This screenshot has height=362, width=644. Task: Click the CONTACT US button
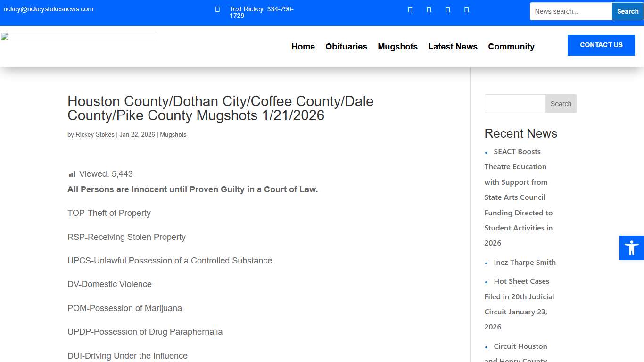(x=601, y=45)
